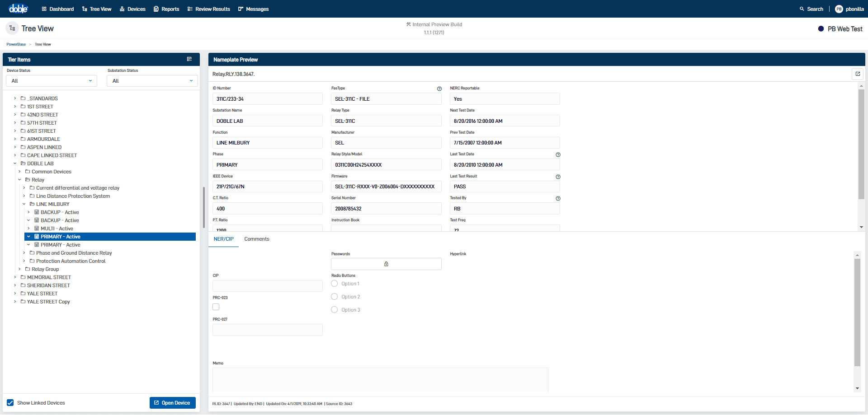Click Last Test Result help icon
The width and height of the screenshot is (868, 415).
[x=558, y=177]
